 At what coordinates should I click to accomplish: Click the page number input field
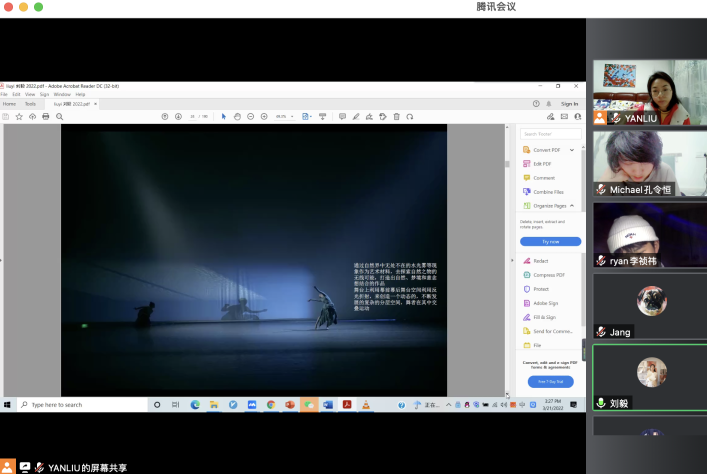pos(193,116)
